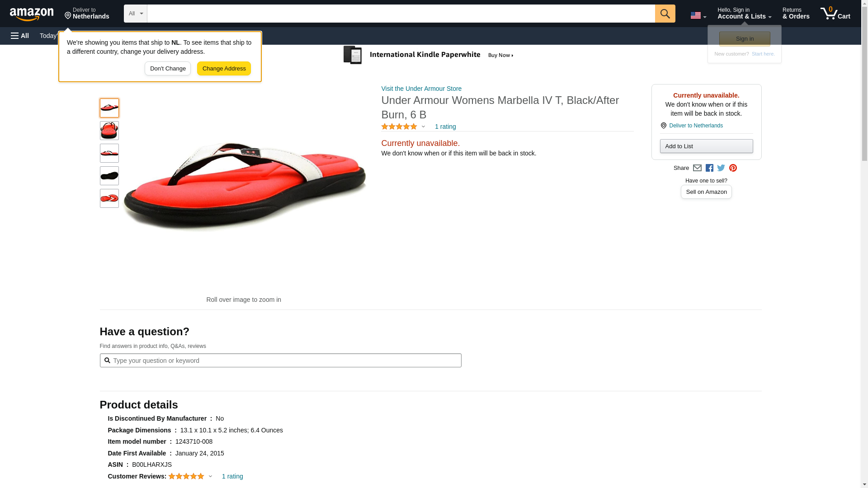868x488 pixels.
Task: Share the product via email icon
Action: (697, 168)
